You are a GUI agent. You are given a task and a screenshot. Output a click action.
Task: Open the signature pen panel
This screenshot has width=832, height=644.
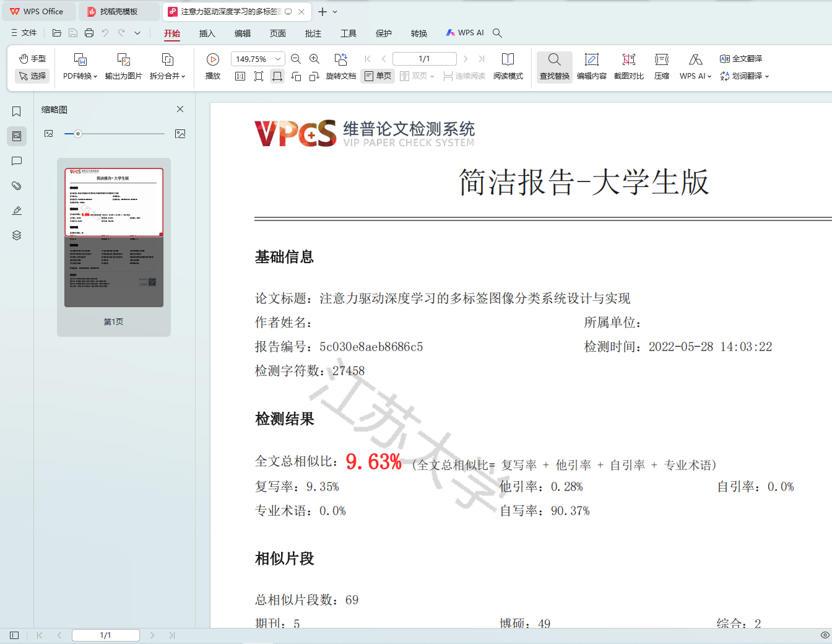tap(17, 211)
